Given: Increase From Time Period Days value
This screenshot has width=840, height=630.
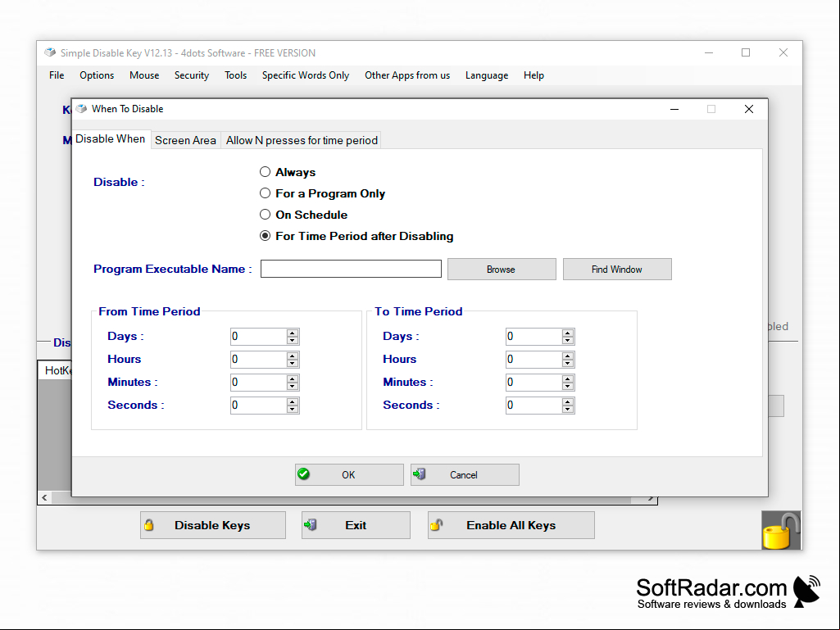Looking at the screenshot, I should coord(293,333).
